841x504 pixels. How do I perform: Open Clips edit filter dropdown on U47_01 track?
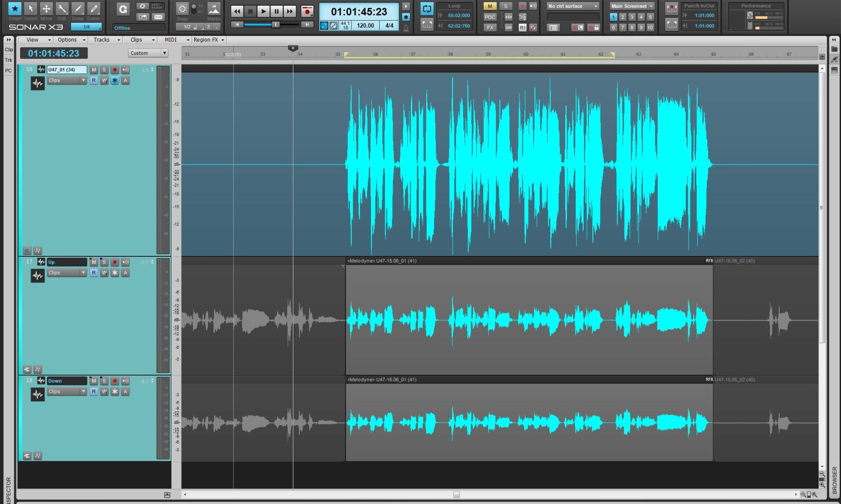(x=67, y=80)
